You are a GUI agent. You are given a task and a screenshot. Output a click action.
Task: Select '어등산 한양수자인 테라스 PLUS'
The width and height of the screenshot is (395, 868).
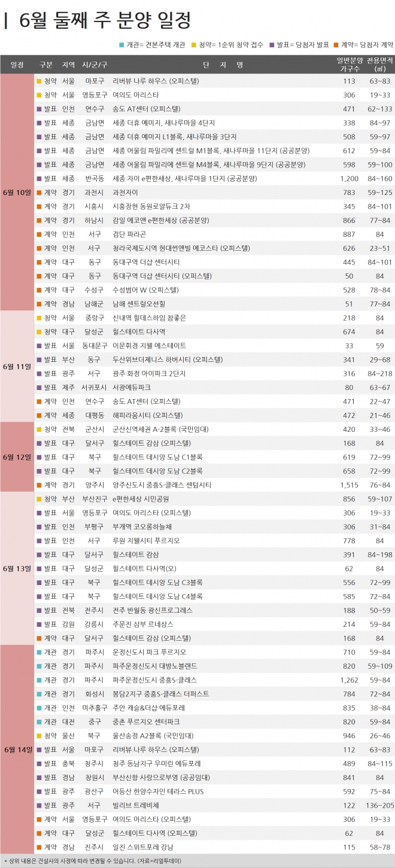point(158,791)
